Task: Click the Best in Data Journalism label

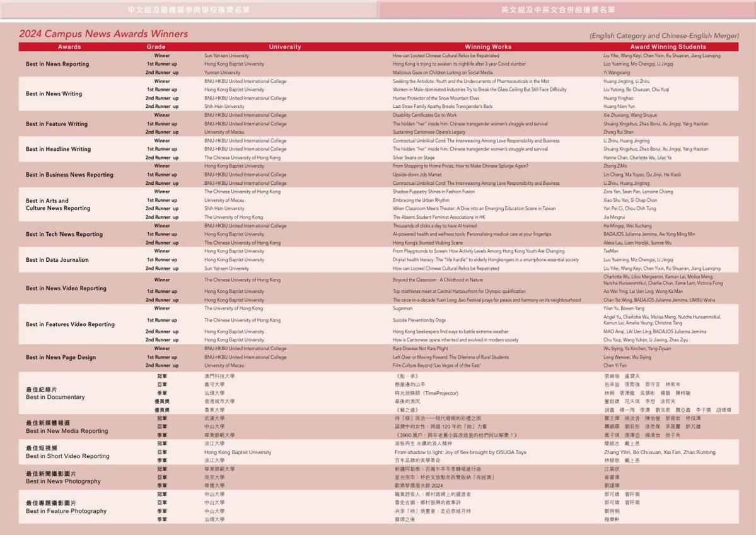Action: 57,260
